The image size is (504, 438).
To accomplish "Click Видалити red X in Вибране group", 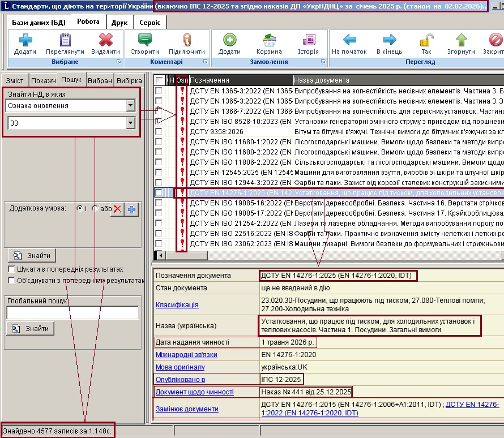I will (x=105, y=41).
